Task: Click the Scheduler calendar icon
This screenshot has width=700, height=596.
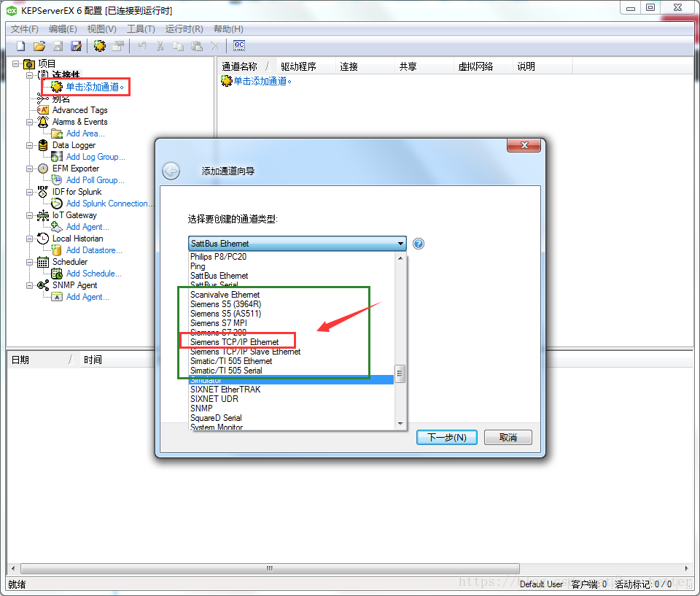Action: (43, 262)
